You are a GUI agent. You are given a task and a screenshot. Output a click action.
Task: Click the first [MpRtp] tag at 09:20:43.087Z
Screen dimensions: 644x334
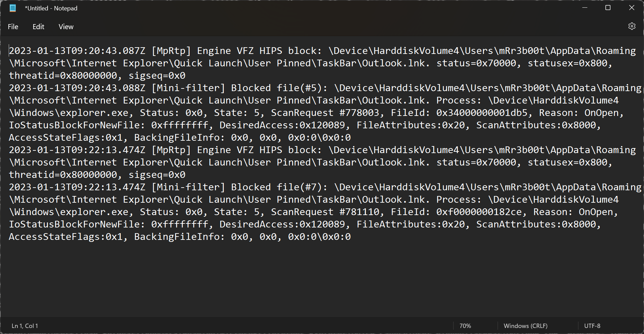[171, 51]
